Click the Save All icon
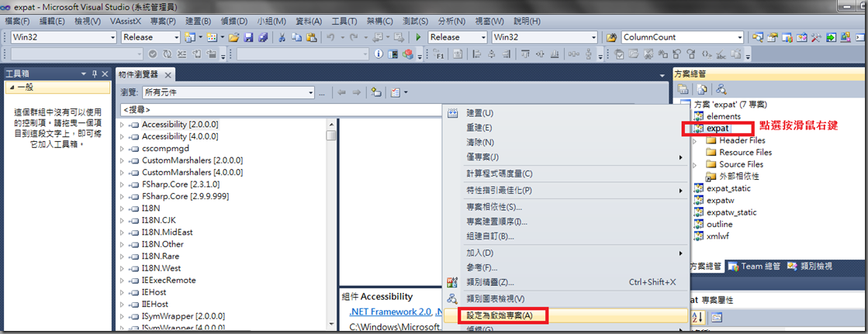 point(263,38)
